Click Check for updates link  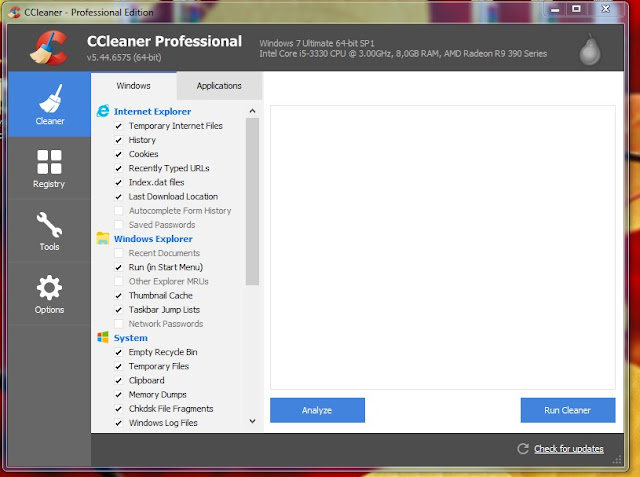pos(569,449)
